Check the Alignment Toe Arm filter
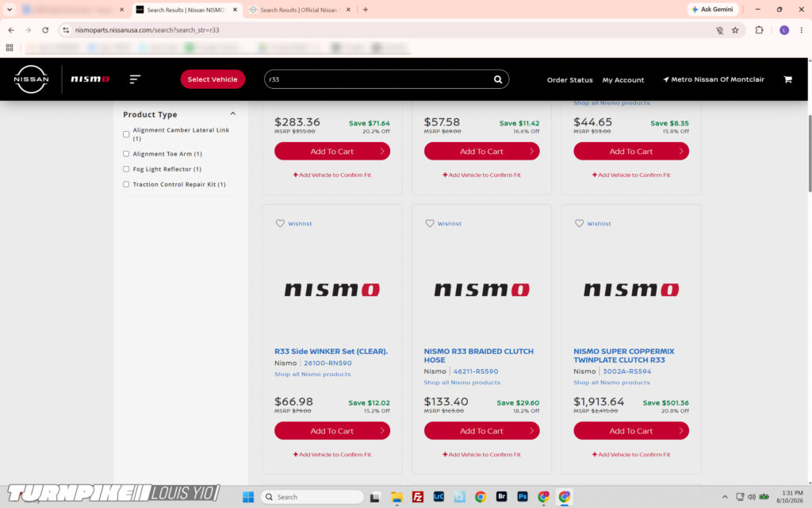This screenshot has height=508, width=812. pyautogui.click(x=126, y=154)
